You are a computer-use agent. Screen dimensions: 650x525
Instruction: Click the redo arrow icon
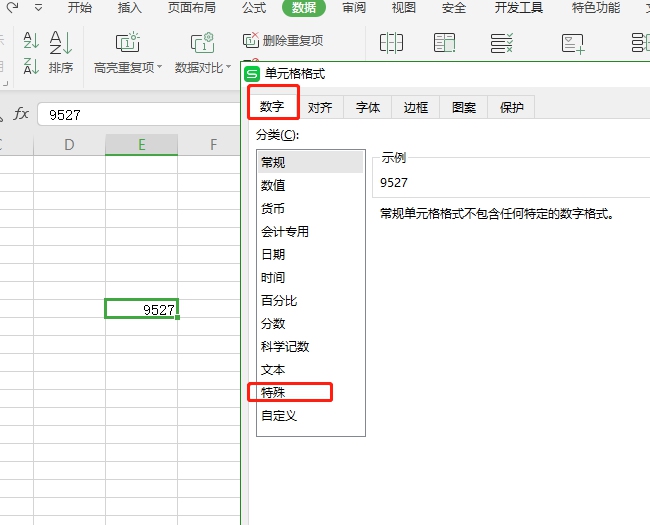(12, 7)
